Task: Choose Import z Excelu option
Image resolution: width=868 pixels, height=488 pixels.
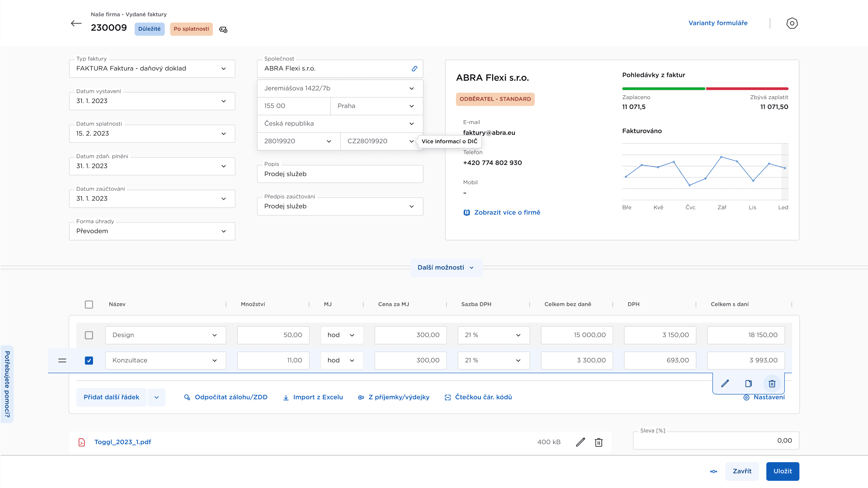Action: pyautogui.click(x=313, y=397)
